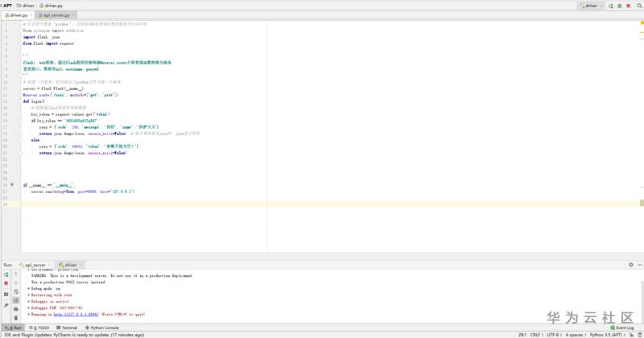The image size is (644, 338).
Task: Jump up the stack trace in console
Action: [x=16, y=274]
